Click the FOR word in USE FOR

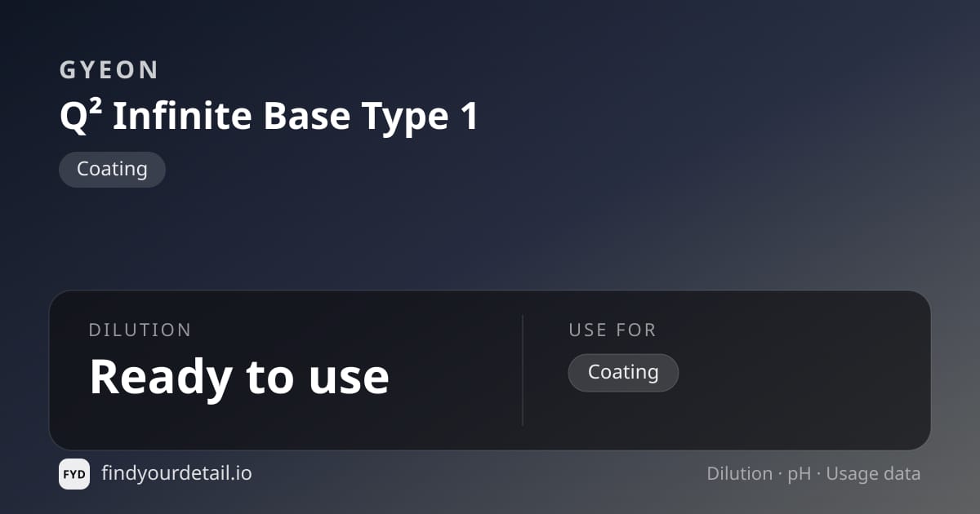pos(635,330)
